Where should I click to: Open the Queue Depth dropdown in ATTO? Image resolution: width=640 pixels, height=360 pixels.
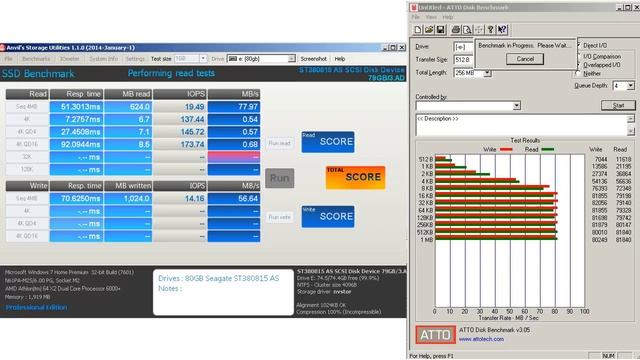point(631,86)
